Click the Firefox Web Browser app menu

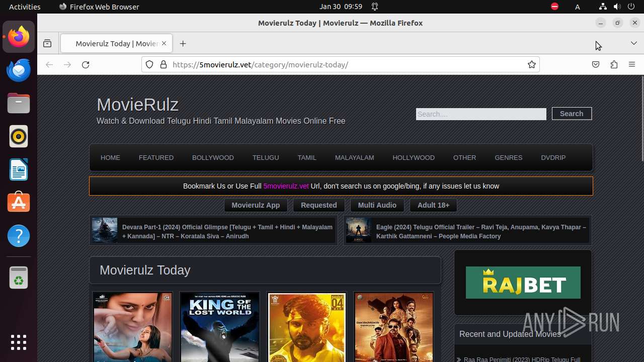click(x=99, y=7)
